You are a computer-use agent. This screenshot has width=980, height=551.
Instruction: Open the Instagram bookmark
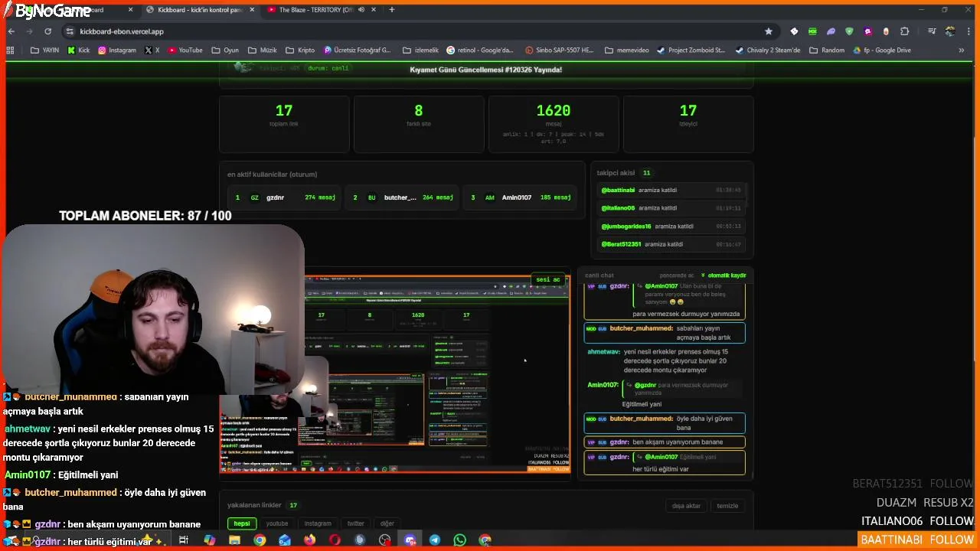(117, 51)
